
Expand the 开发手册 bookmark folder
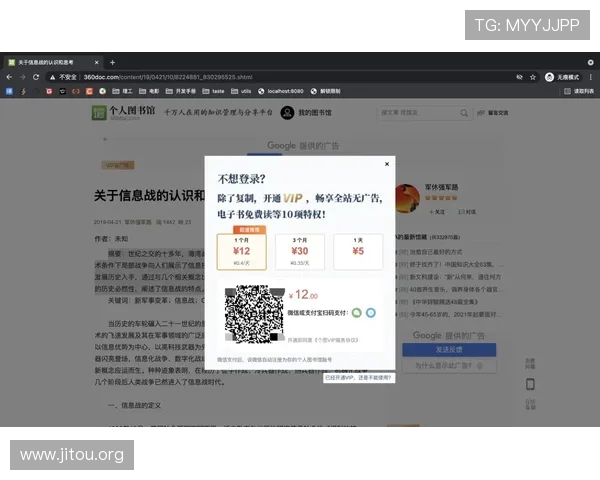click(181, 91)
